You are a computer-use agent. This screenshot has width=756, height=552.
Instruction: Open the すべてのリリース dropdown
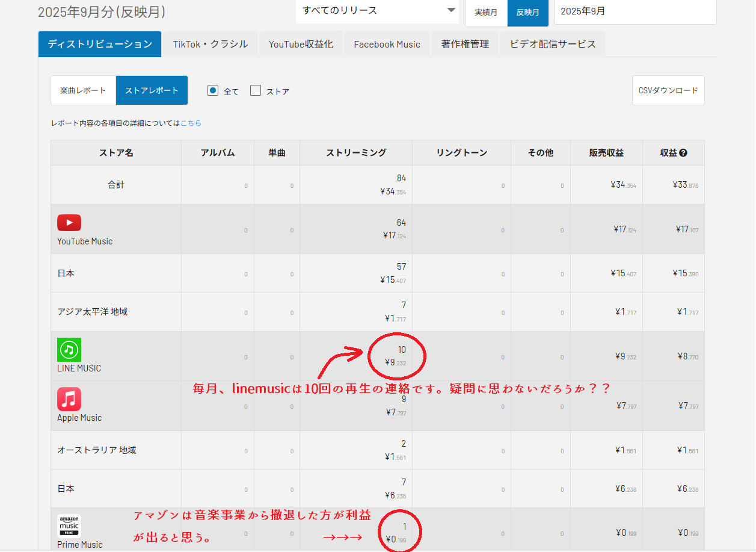[x=377, y=11]
